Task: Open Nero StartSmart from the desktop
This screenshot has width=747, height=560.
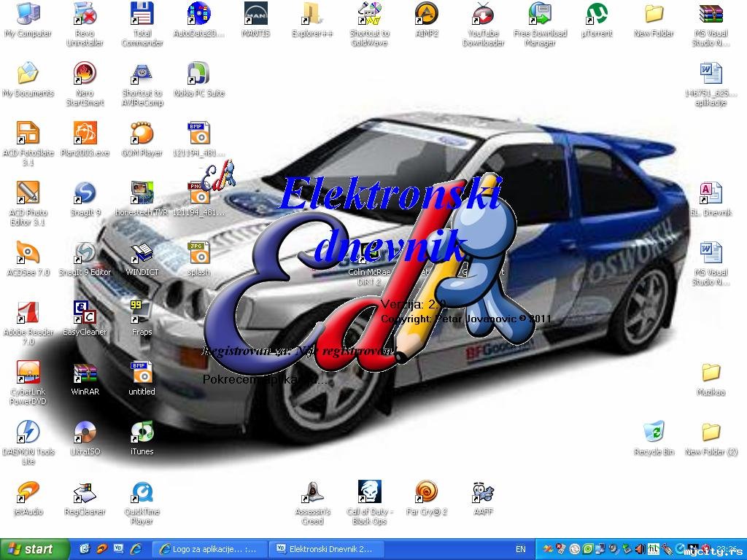Action: [x=85, y=74]
